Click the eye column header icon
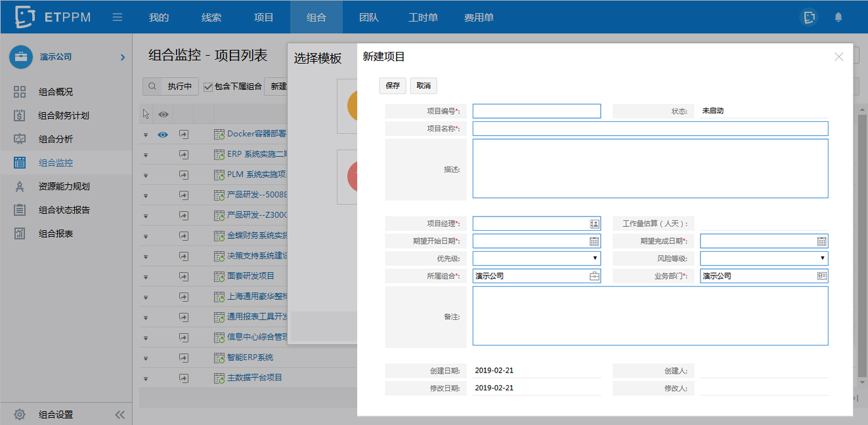This screenshot has width=868, height=425. [x=163, y=114]
